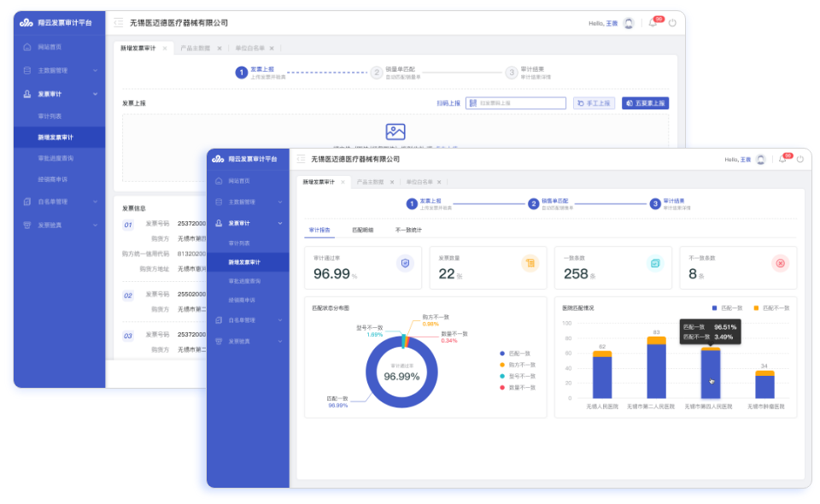Screen dimensions: 820x504
Task: Select 产品主数据 tab in front window
Action: click(x=370, y=182)
